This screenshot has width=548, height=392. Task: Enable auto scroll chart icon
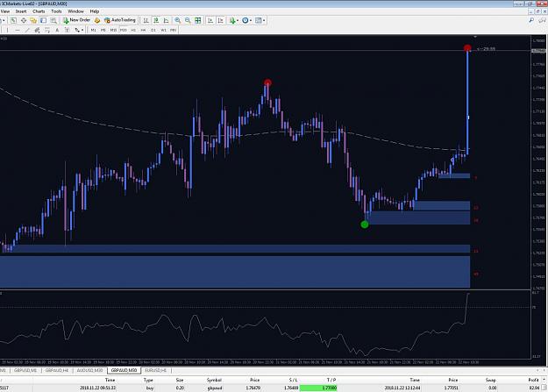[210, 21]
